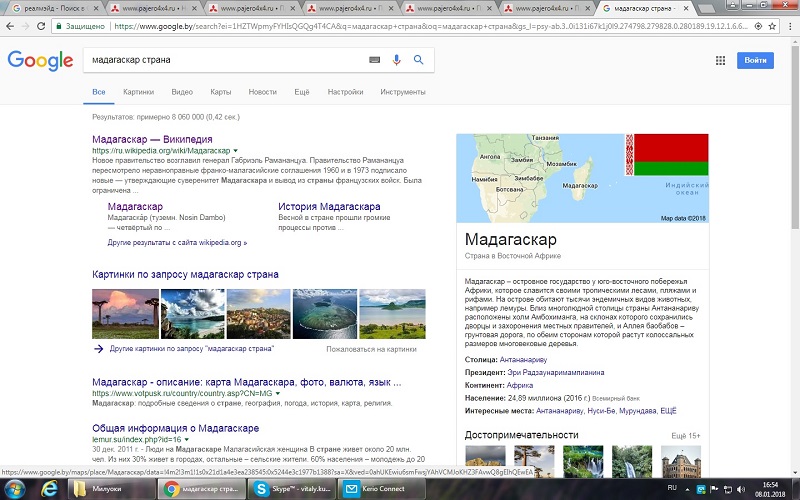Open Internet Explorer from the taskbar
The height and width of the screenshot is (500, 800).
click(x=47, y=488)
